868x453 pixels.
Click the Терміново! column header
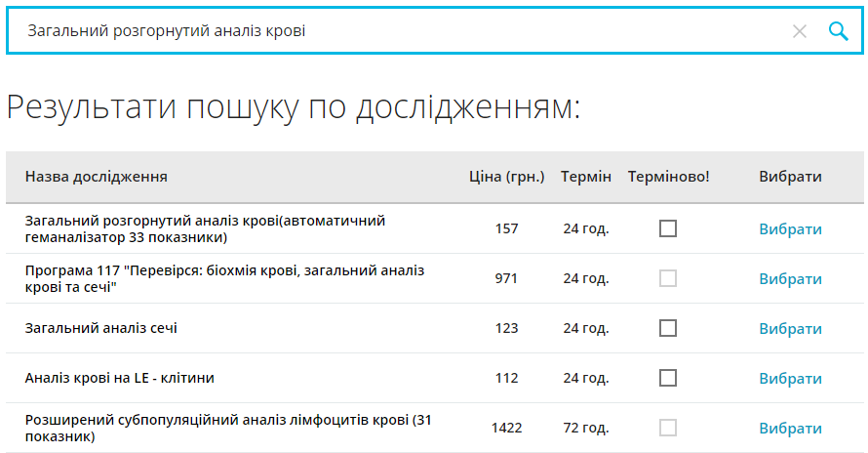coord(669,177)
